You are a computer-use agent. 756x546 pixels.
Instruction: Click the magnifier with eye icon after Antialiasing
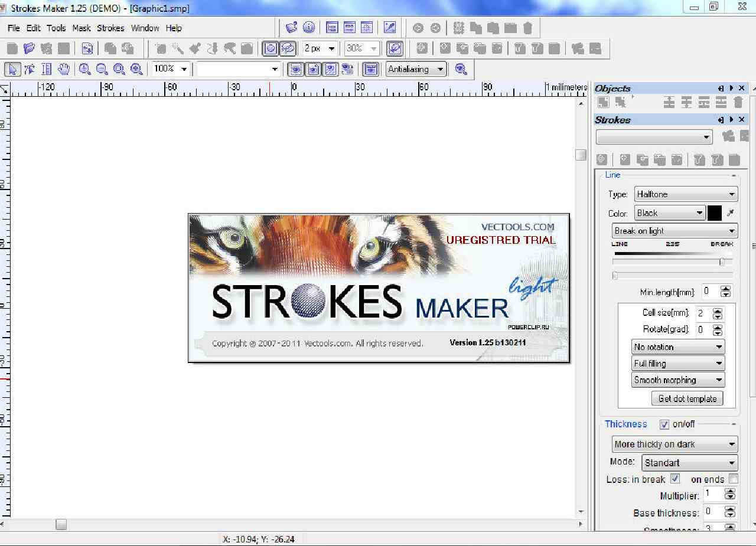tap(461, 69)
